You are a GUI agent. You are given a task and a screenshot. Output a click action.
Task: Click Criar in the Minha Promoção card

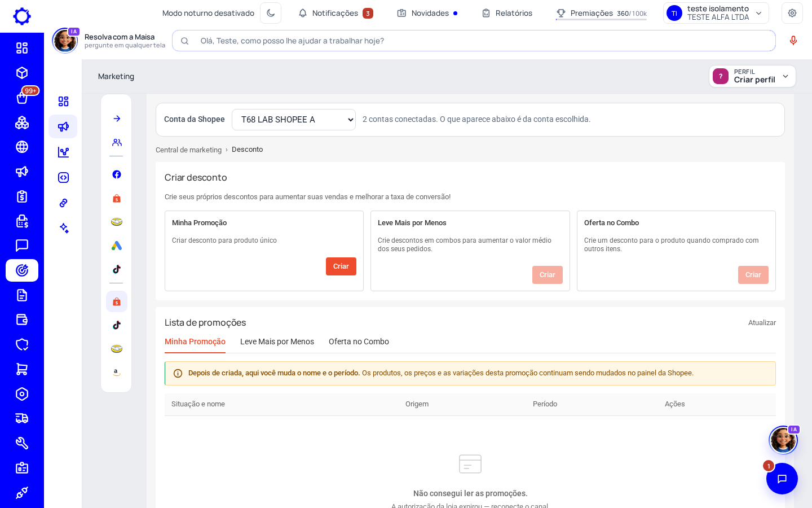[341, 266]
